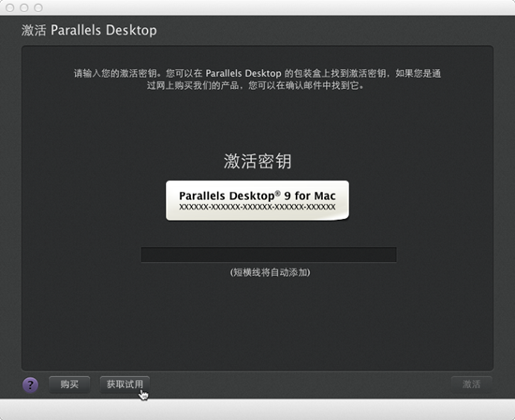Click the 购买 (Buy) button
Viewport: 515px width, 420px height.
point(69,384)
